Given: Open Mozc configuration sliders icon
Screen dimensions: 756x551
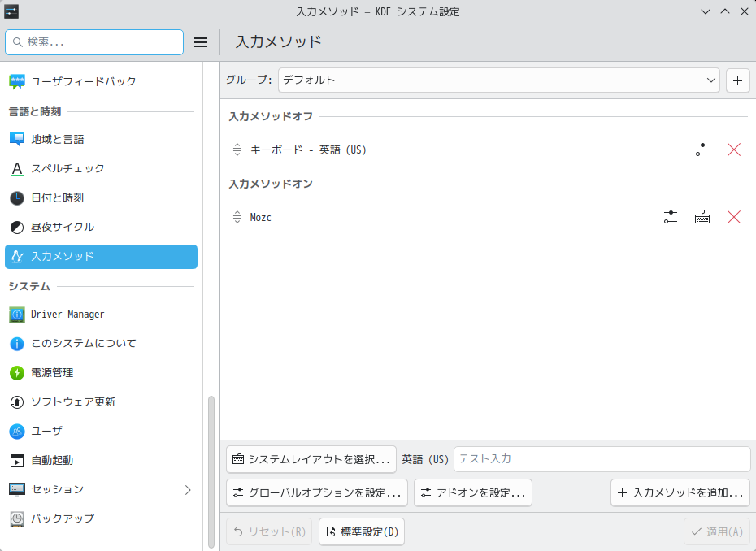Looking at the screenshot, I should click(671, 218).
